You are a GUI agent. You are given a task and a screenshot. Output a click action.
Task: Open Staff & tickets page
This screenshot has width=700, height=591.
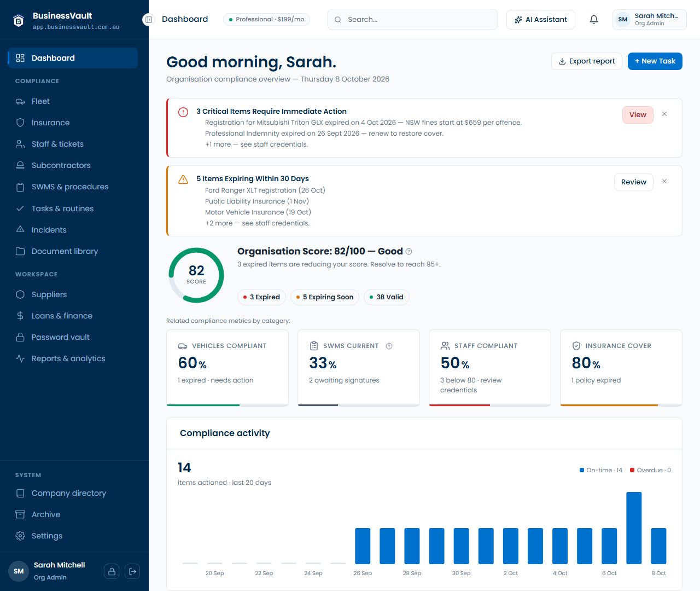click(x=73, y=144)
